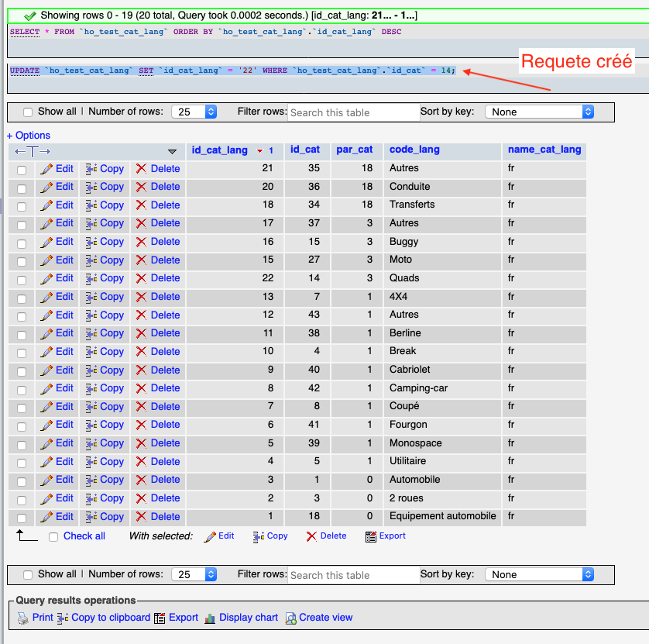The width and height of the screenshot is (649, 644).
Task: Tick the bottom Show all checkbox
Action: pos(28,575)
